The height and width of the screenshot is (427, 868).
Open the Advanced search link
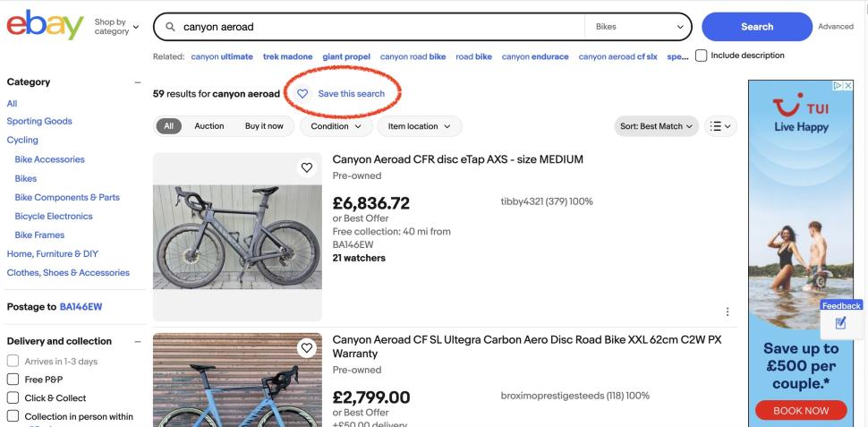click(836, 27)
